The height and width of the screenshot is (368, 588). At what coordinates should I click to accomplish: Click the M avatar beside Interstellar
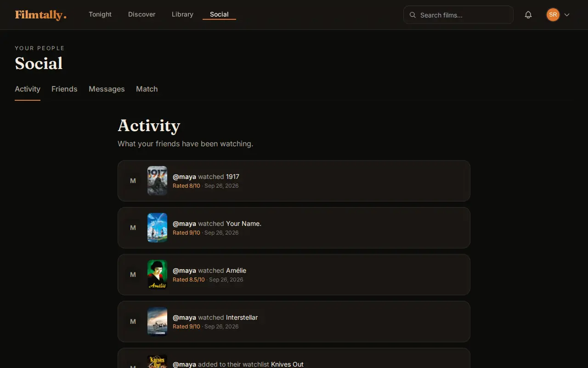pyautogui.click(x=133, y=322)
